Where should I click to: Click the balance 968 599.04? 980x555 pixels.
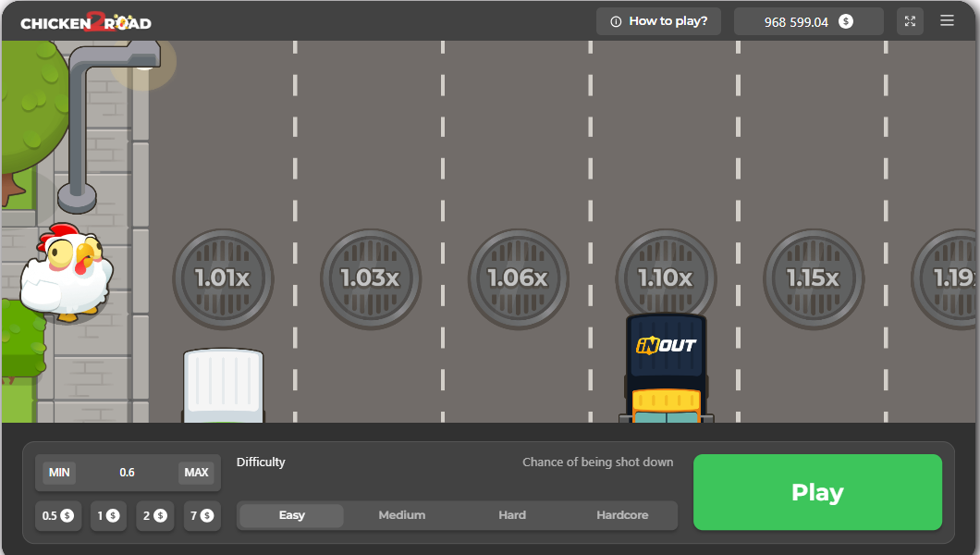pyautogui.click(x=796, y=22)
